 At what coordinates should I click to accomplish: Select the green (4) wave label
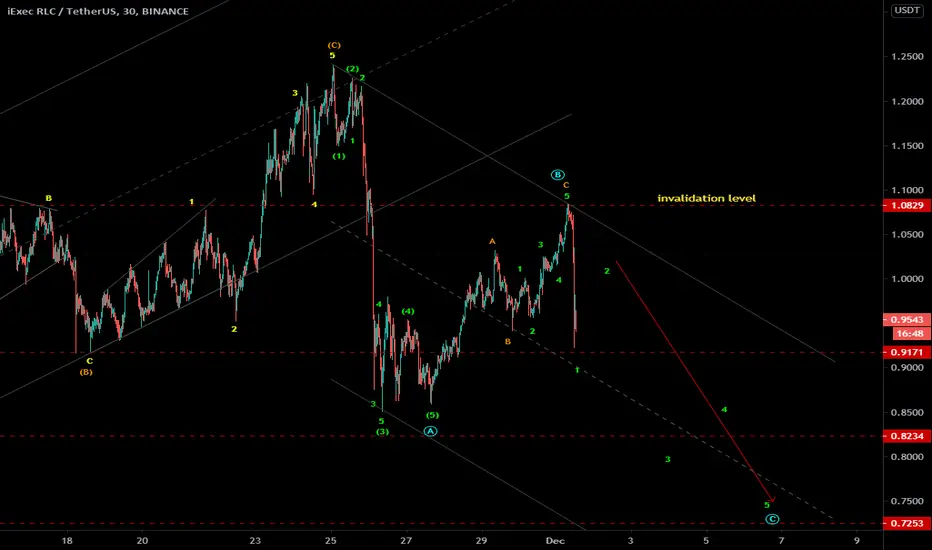(x=408, y=312)
